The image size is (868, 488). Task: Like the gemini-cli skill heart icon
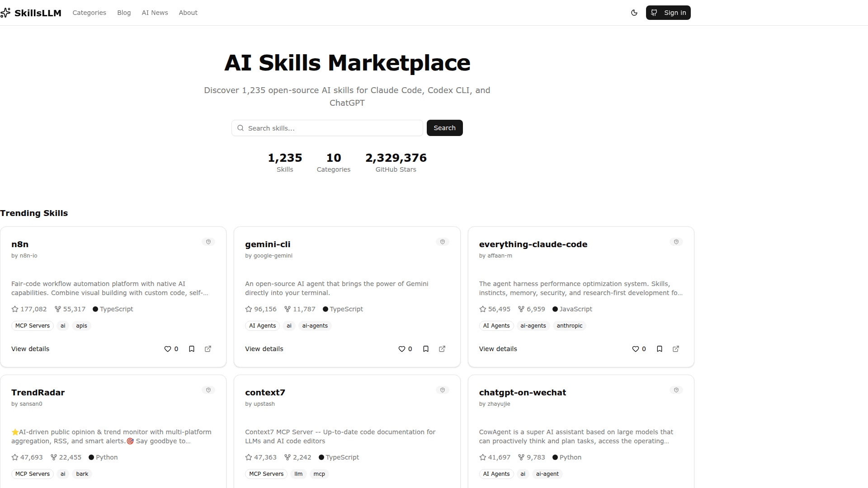(402, 349)
